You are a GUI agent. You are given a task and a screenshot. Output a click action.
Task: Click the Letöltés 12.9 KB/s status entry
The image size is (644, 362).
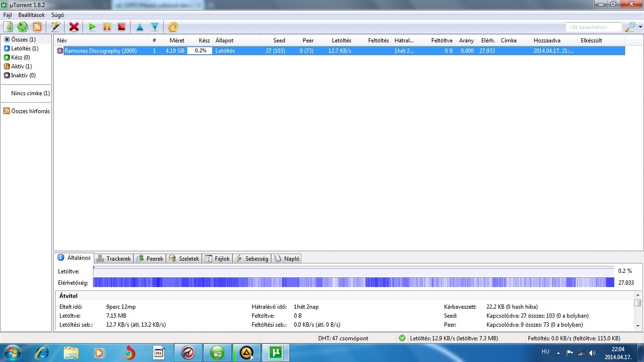(x=454, y=338)
